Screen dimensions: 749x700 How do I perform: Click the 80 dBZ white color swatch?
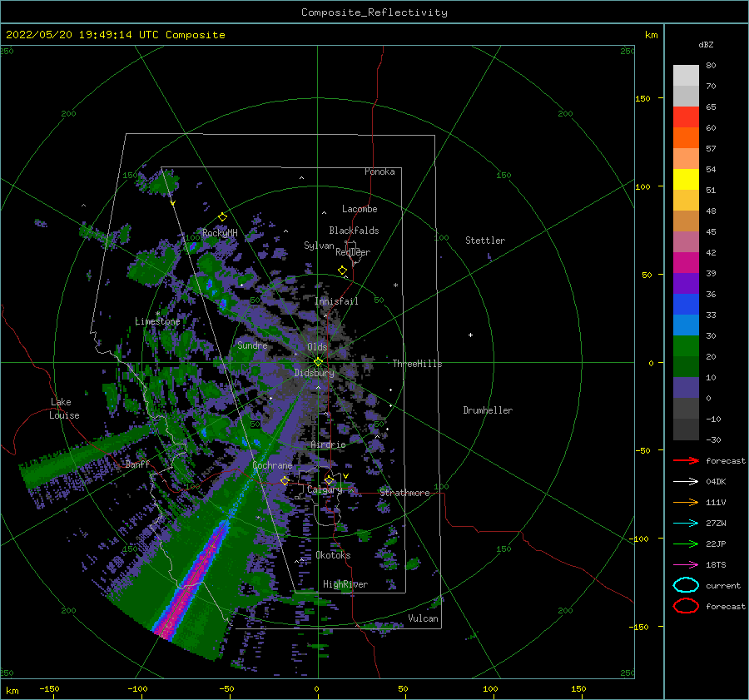coord(686,76)
